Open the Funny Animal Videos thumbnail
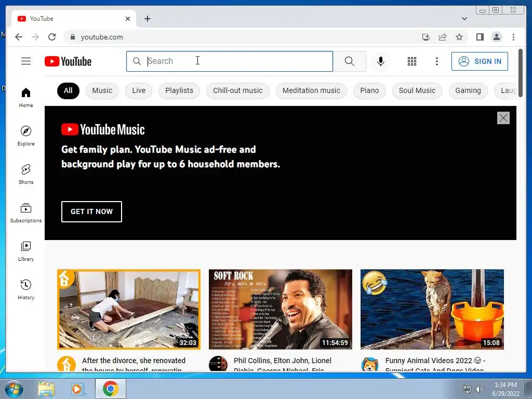 (x=432, y=309)
